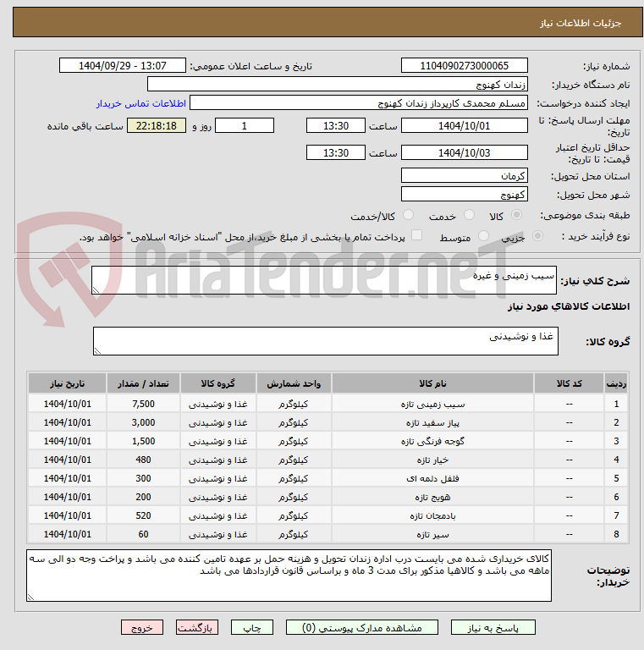Click the ردیف column header
Screen dimensions: 644x650
(616, 383)
